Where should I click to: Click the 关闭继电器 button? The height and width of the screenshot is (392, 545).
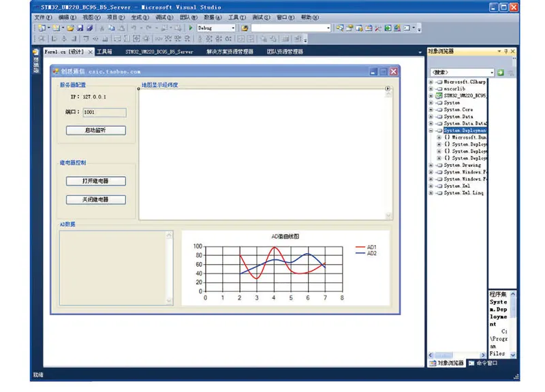point(96,200)
